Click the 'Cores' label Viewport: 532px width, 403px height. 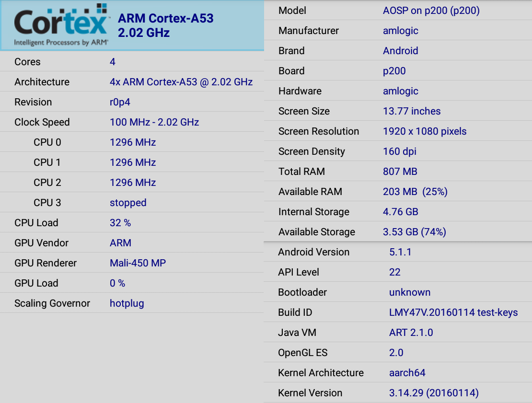click(27, 62)
